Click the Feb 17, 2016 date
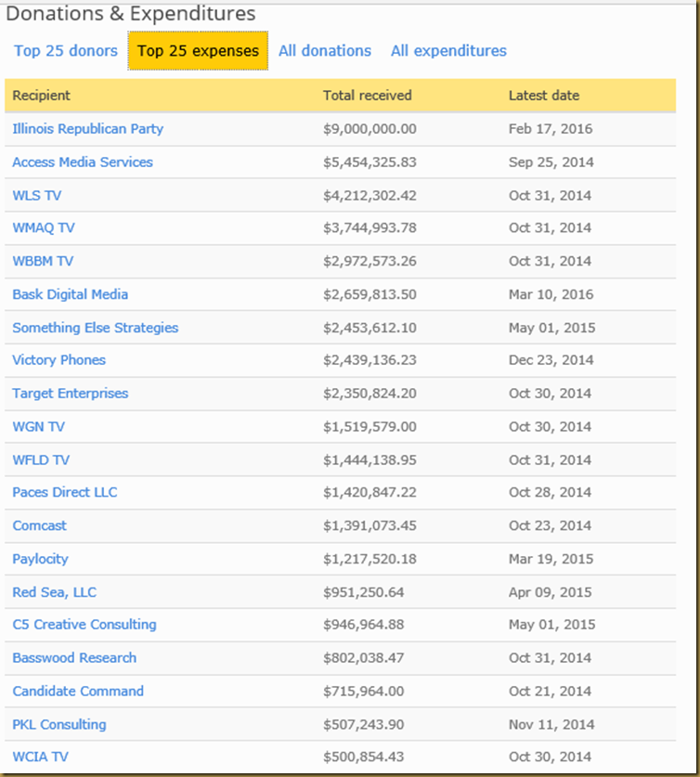The width and height of the screenshot is (700, 777). pyautogui.click(x=551, y=129)
